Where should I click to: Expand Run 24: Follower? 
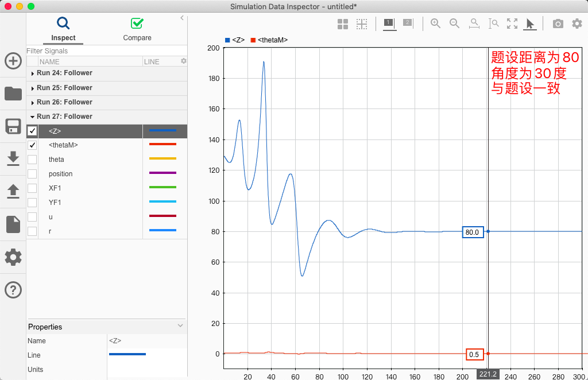click(x=33, y=73)
